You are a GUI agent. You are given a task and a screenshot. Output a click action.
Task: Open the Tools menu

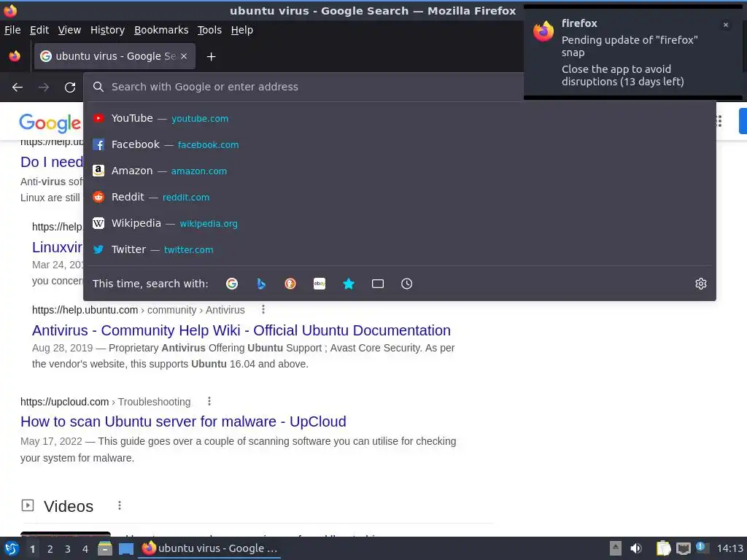pos(209,30)
